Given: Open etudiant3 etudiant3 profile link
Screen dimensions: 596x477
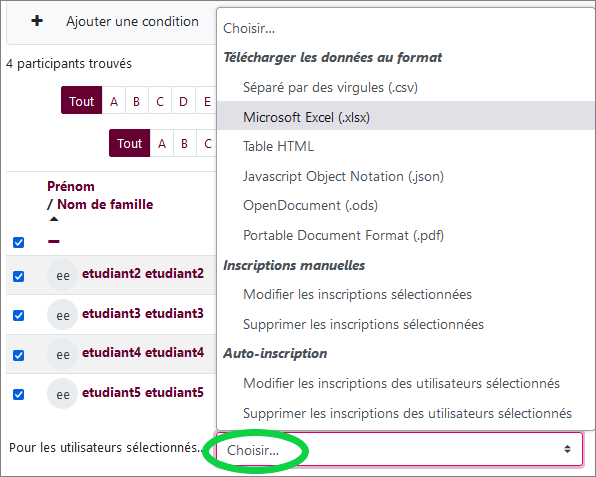Looking at the screenshot, I should click(x=143, y=313).
